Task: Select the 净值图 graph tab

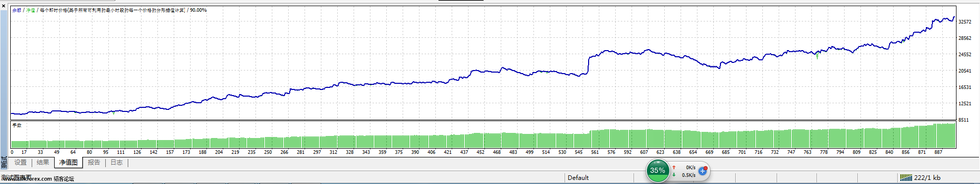Action: pyautogui.click(x=68, y=163)
